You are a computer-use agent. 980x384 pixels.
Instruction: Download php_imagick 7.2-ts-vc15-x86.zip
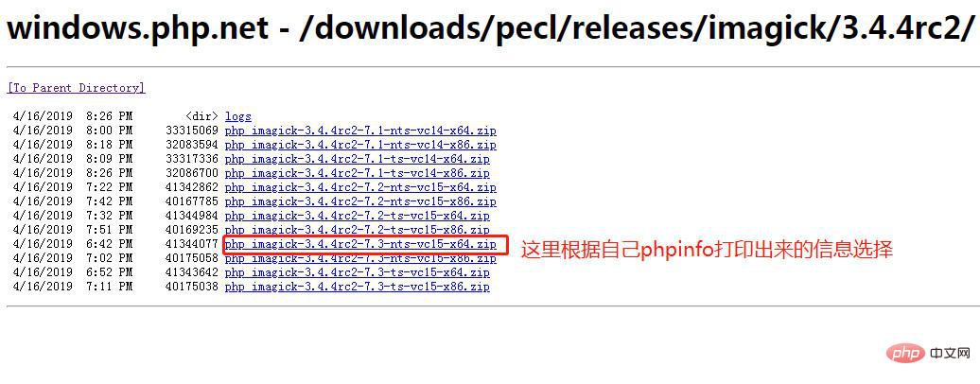coord(358,230)
